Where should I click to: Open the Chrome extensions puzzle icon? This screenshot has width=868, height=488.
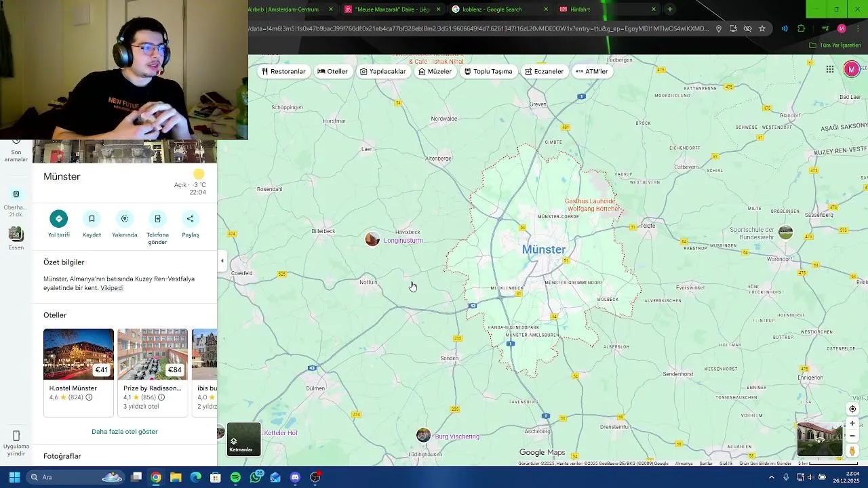[x=802, y=28]
